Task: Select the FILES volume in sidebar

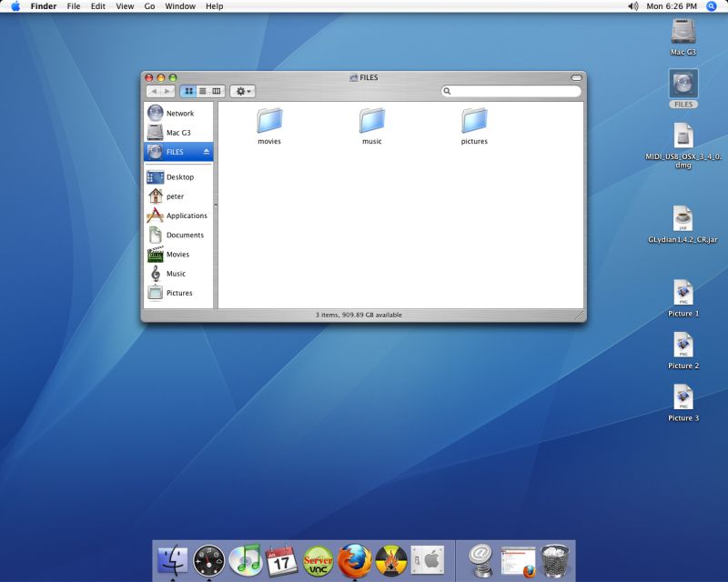Action: click(x=178, y=152)
